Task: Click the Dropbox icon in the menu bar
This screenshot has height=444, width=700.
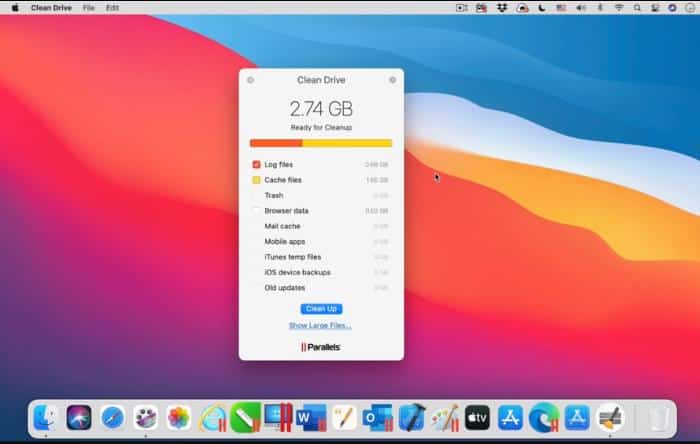Action: (501, 7)
